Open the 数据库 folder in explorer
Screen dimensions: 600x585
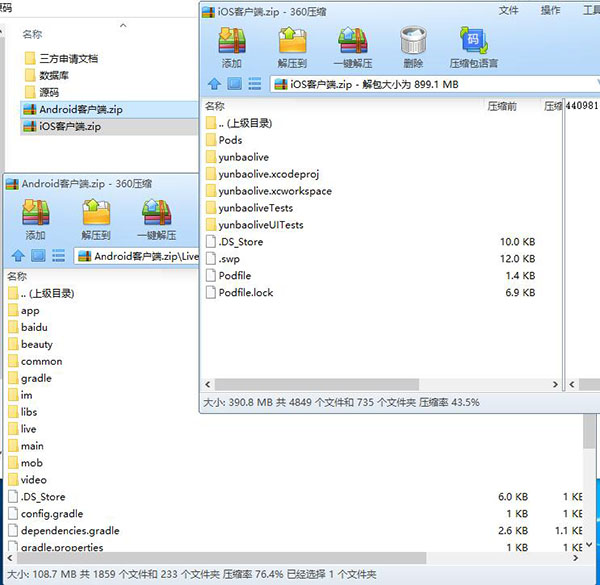(47, 75)
